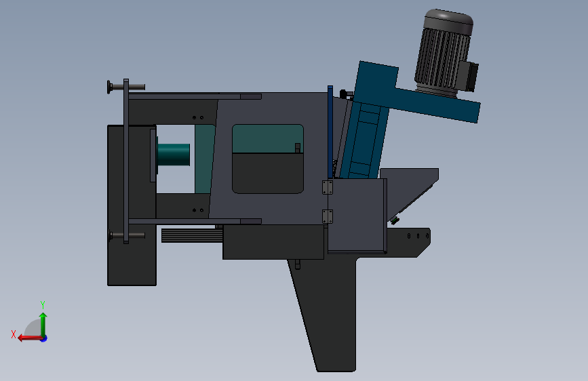Select the rounded window on the gray housing

tap(268, 159)
